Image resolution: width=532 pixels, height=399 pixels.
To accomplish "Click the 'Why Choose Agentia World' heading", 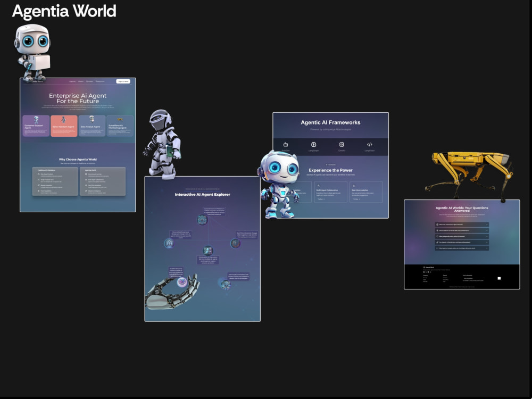I will (x=78, y=160).
